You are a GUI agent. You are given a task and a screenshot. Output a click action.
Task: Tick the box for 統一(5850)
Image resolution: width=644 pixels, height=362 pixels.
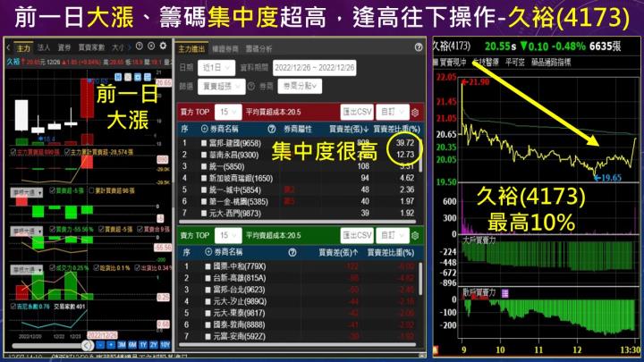point(204,166)
